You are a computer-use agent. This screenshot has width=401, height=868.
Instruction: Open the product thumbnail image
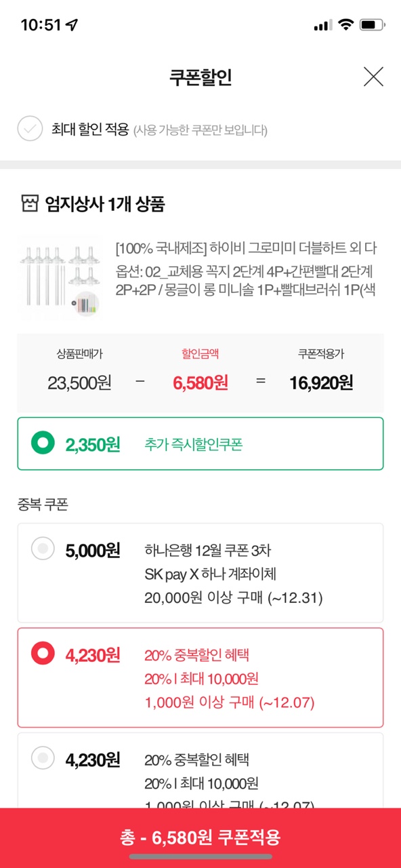[60, 278]
